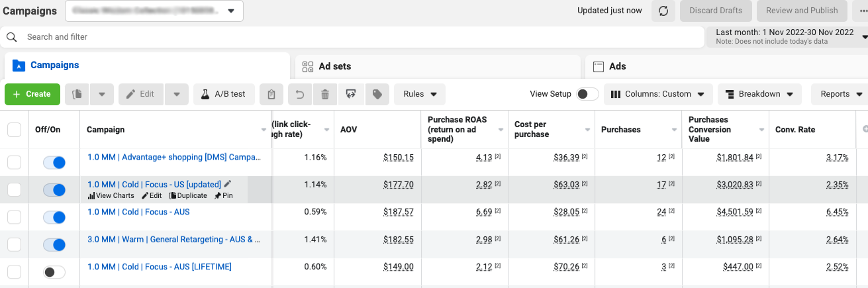868x288 pixels.
Task: Click the clipboard paste icon in toolbar
Action: click(x=271, y=94)
